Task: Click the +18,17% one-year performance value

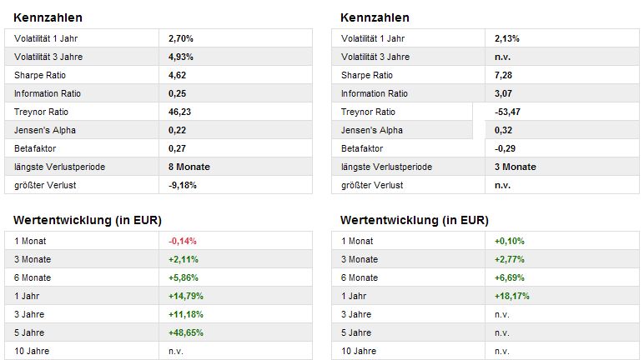Action: pos(513,296)
